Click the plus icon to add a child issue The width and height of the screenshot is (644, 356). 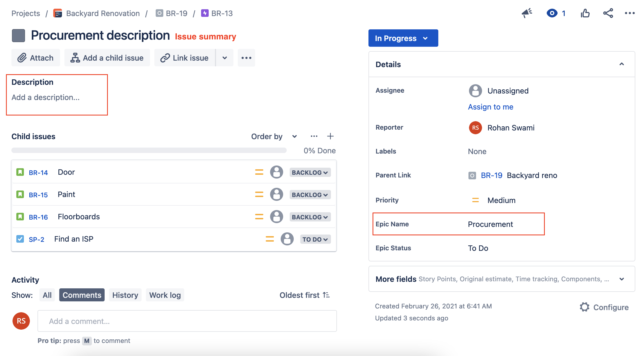point(330,136)
